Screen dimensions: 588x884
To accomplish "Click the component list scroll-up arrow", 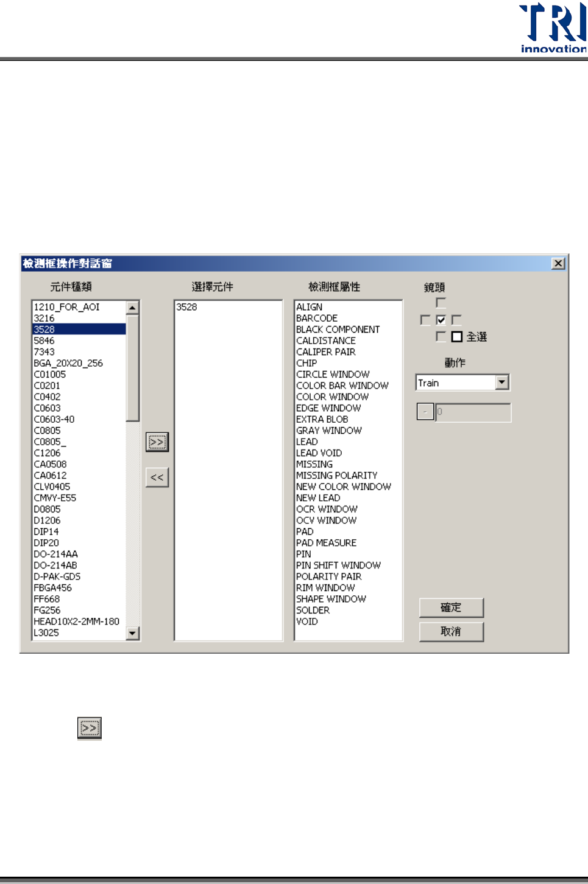I will pyautogui.click(x=133, y=308).
